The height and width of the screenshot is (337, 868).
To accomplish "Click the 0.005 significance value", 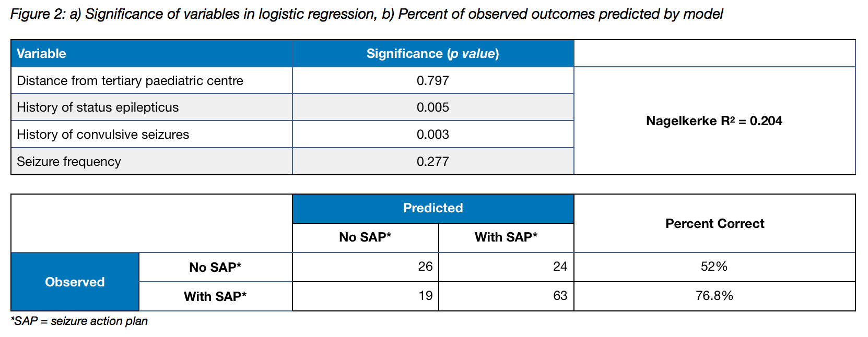I will tap(432, 107).
